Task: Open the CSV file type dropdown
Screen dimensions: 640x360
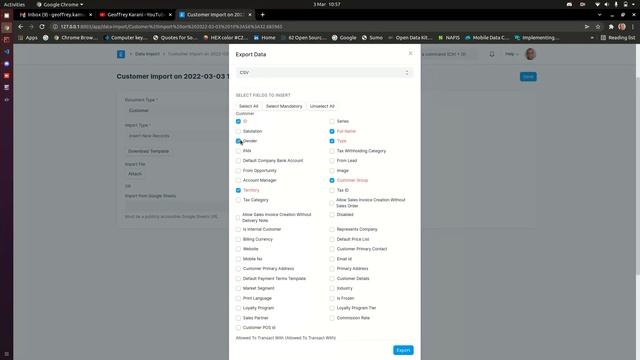Action: (324, 73)
